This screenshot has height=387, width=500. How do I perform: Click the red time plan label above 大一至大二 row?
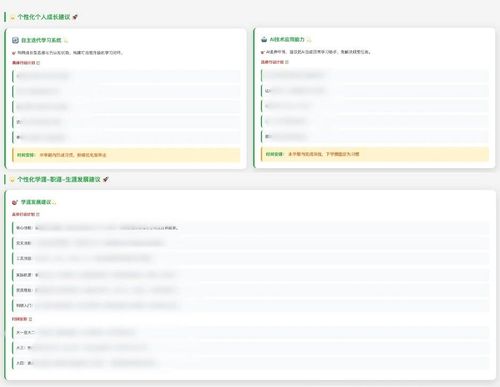pos(22,319)
